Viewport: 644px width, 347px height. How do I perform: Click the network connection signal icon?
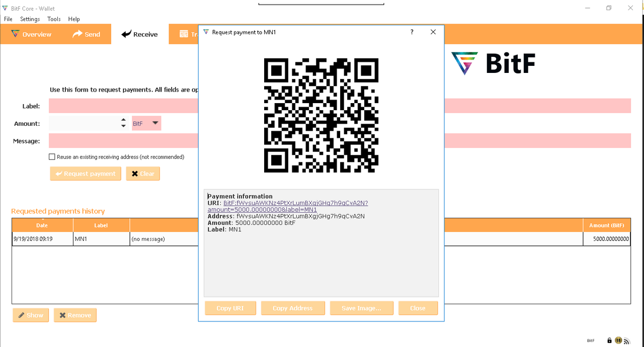(x=627, y=340)
